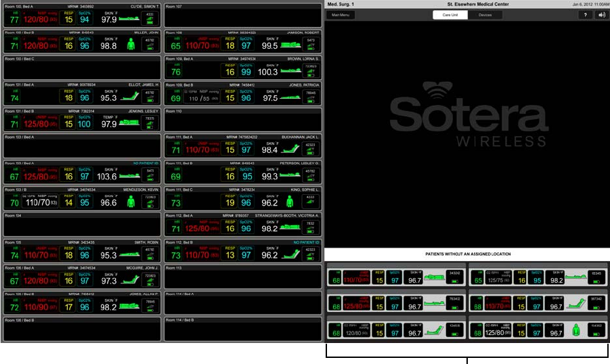The width and height of the screenshot is (610, 364).
Task: Click heart rate 77 for Clyde, Simon T.
Action: 14,20
